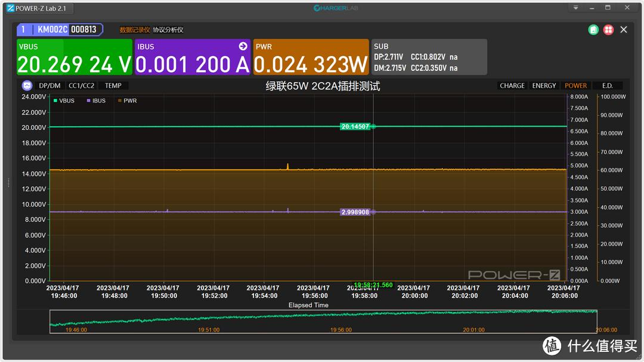Viewport: 644px width, 362px height.
Task: Click the green document export icon
Action: click(x=593, y=29)
